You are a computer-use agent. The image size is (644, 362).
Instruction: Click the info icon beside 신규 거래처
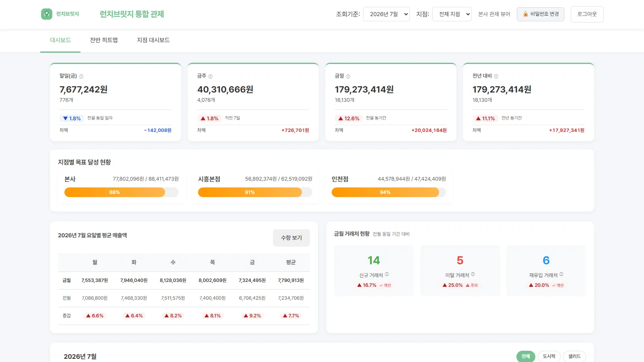coord(387,274)
